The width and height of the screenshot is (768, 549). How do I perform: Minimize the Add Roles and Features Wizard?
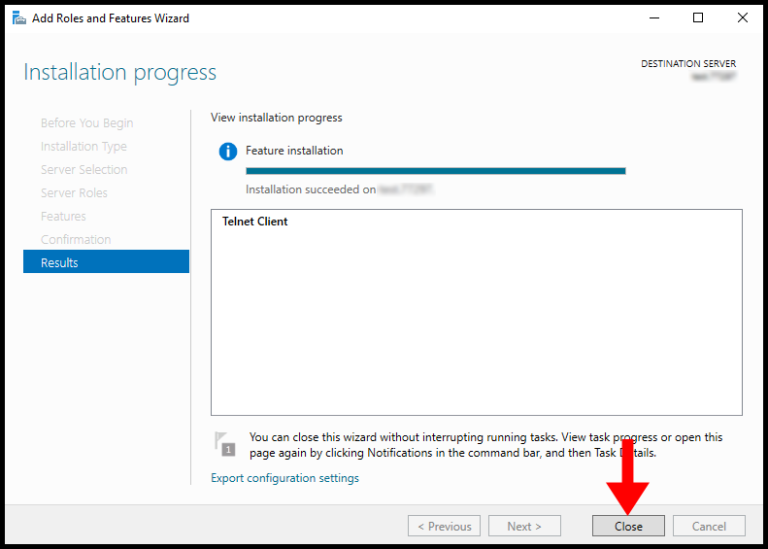coord(654,18)
